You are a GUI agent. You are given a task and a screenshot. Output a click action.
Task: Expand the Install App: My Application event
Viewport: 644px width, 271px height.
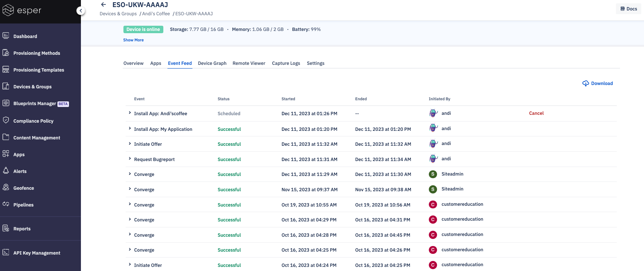pos(130,128)
